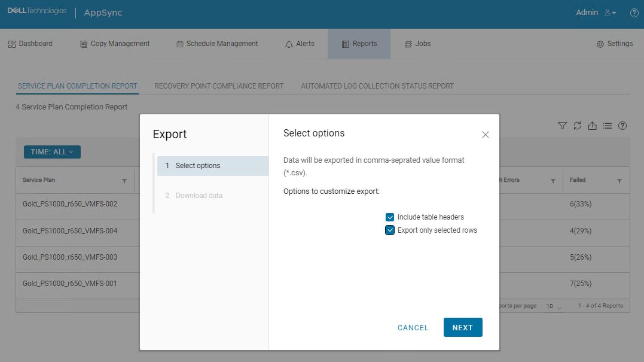Click the Dell Technologies logo
644x362 pixels.
[x=37, y=10]
